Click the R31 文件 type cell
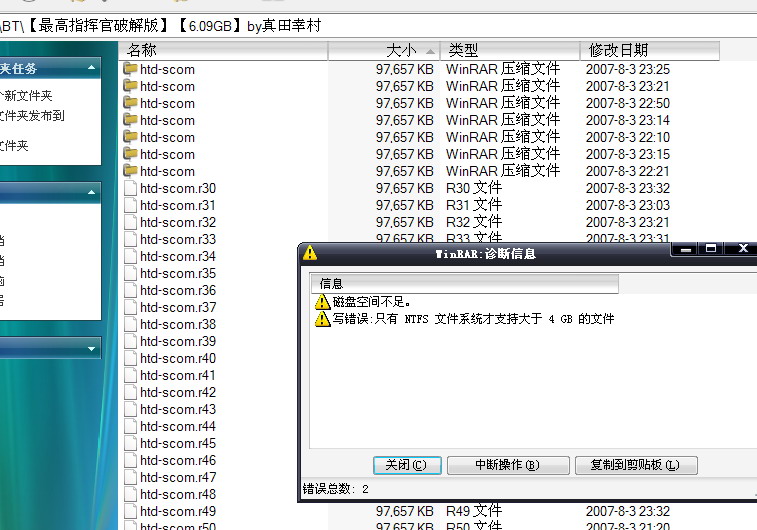The image size is (757, 530). [474, 205]
